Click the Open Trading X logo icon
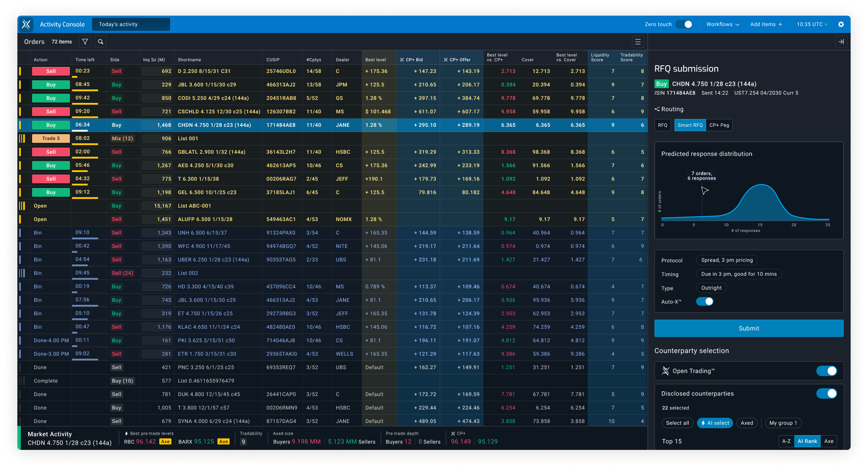The image size is (868, 469). (666, 371)
